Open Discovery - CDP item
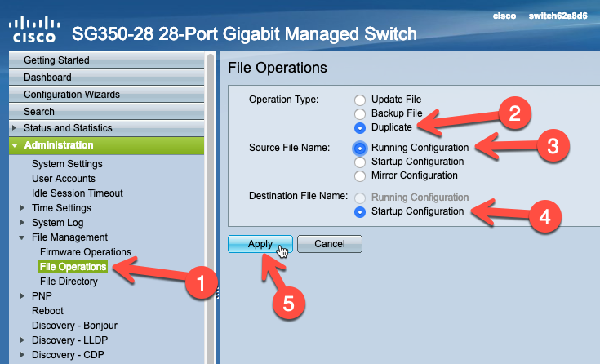600x364 pixels. click(68, 355)
